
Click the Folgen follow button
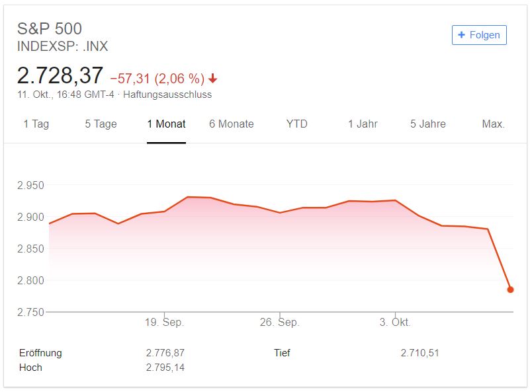[479, 35]
